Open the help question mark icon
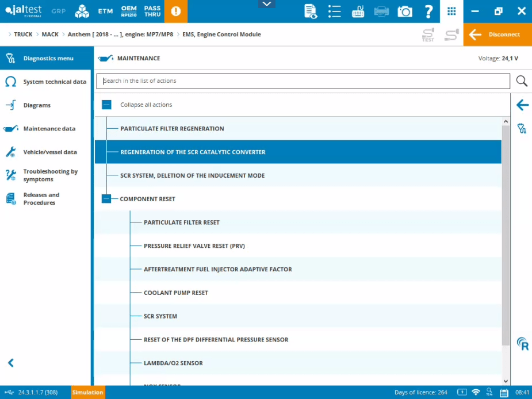This screenshot has height=399, width=532. 428,11
